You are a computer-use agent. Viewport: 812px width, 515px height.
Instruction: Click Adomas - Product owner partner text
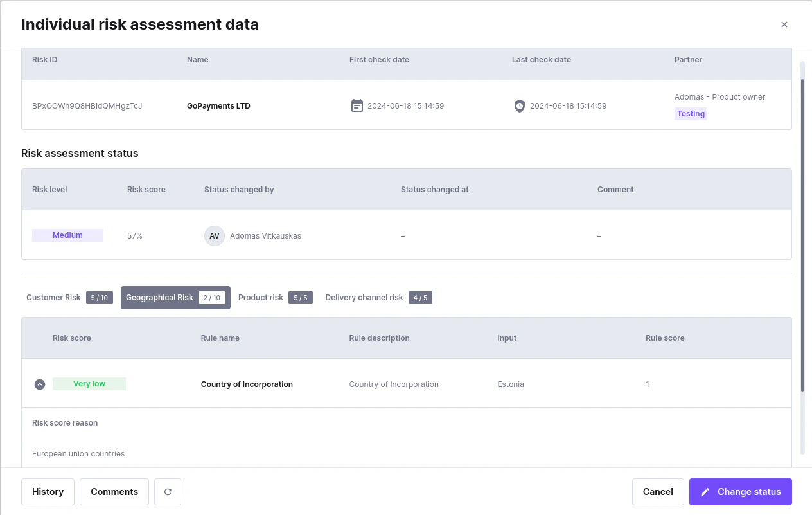[x=719, y=97]
